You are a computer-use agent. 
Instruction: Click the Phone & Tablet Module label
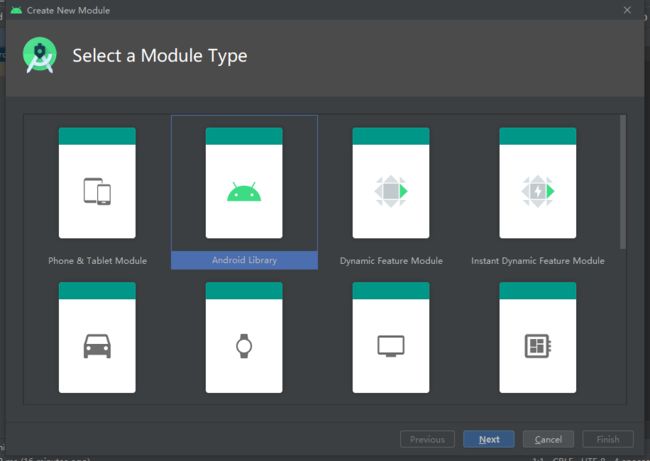click(97, 261)
